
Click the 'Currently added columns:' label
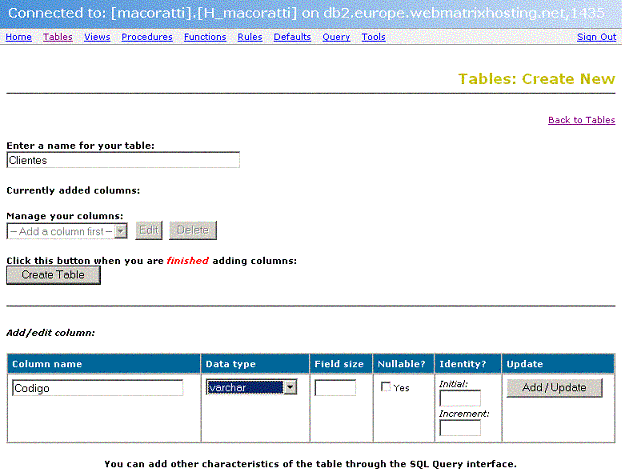[x=73, y=191]
